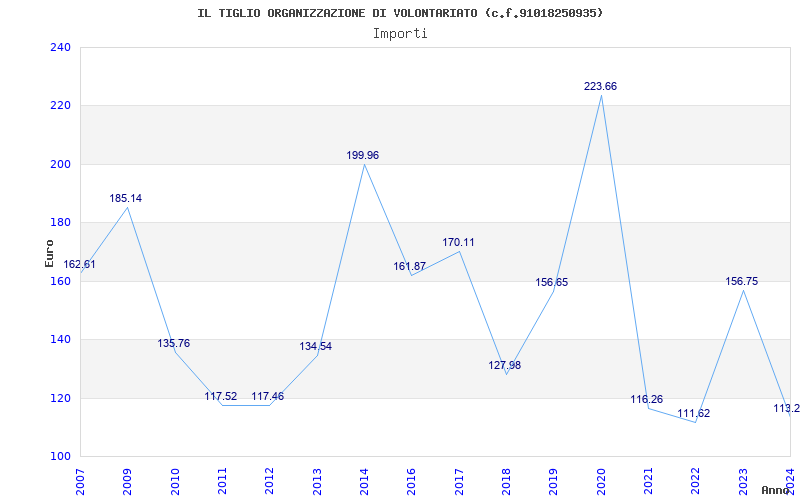Click the x-axis year 2021
This screenshot has width=800, height=500.
pos(648,481)
